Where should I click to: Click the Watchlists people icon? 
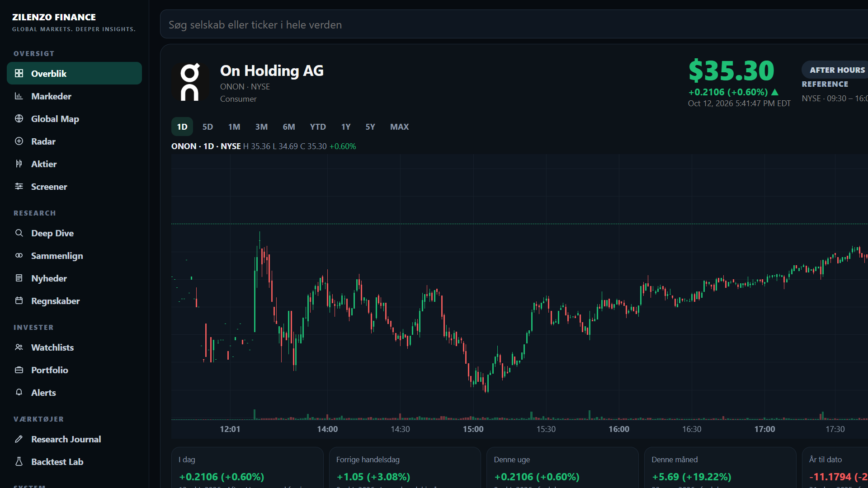[19, 347]
